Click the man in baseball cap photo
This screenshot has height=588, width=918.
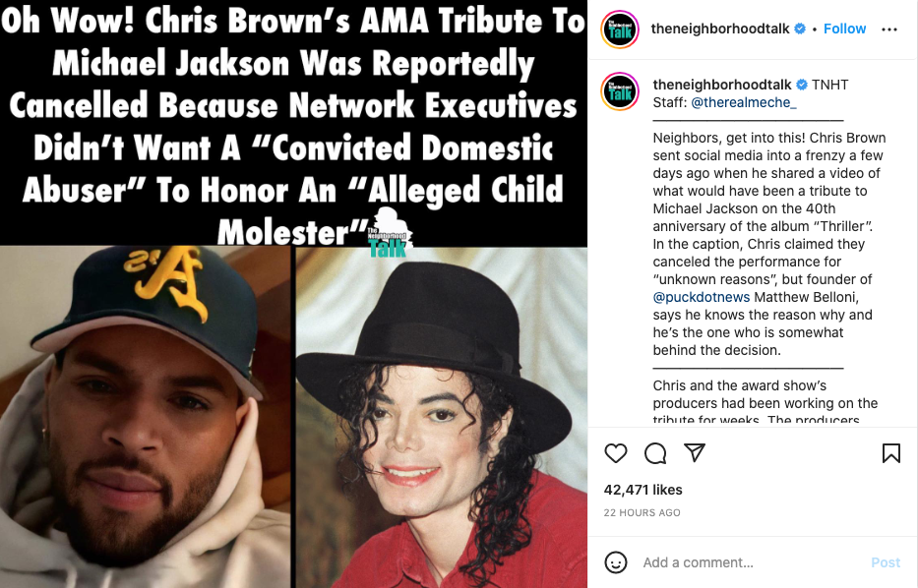[146, 417]
